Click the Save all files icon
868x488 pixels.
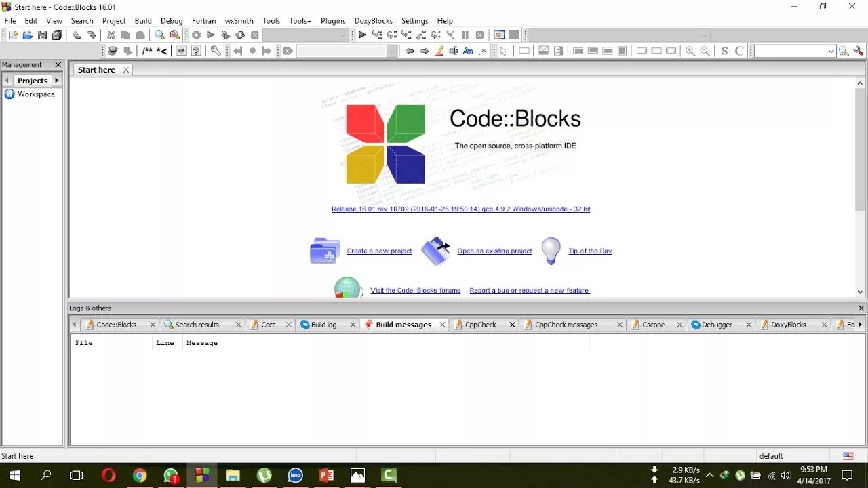[57, 35]
